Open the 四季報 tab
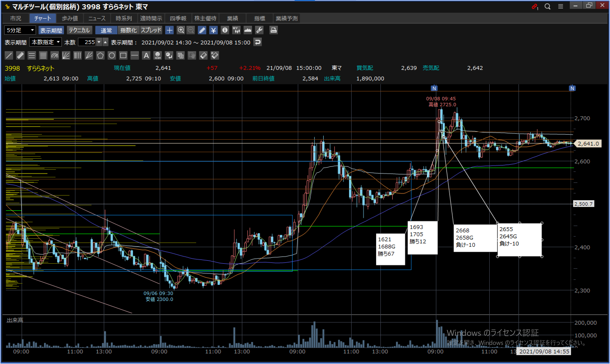 click(178, 18)
